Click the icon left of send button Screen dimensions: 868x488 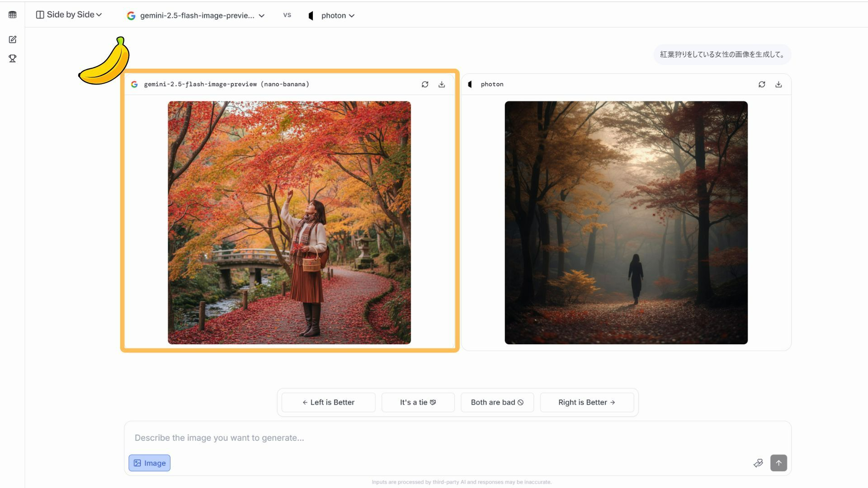point(758,463)
